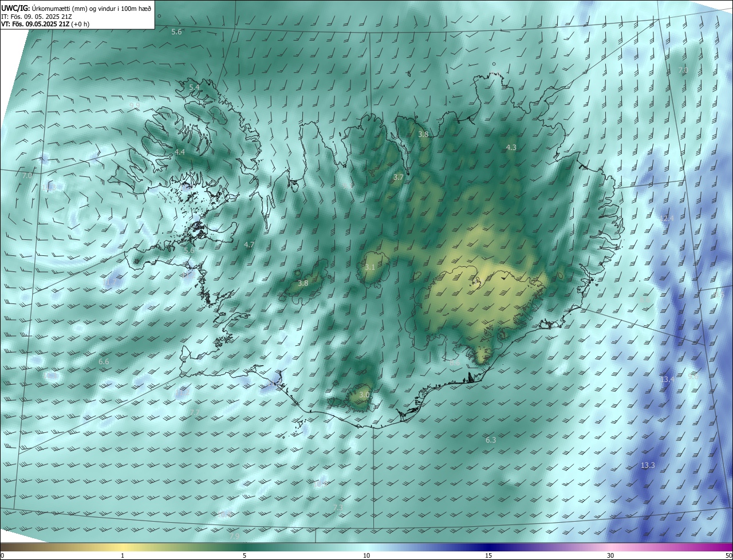Click the 0 tick on the color scale
This screenshot has width=733, height=560.
tap(2, 555)
